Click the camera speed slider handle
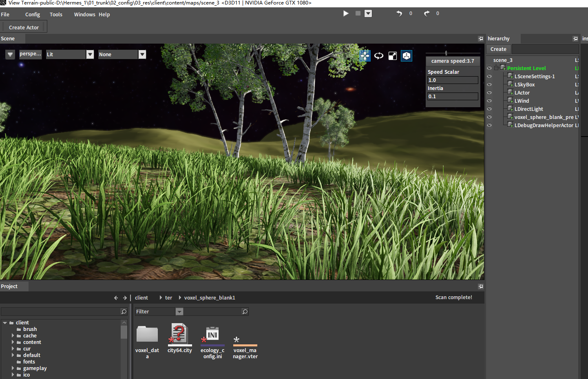This screenshot has height=379, width=588. click(446, 53)
